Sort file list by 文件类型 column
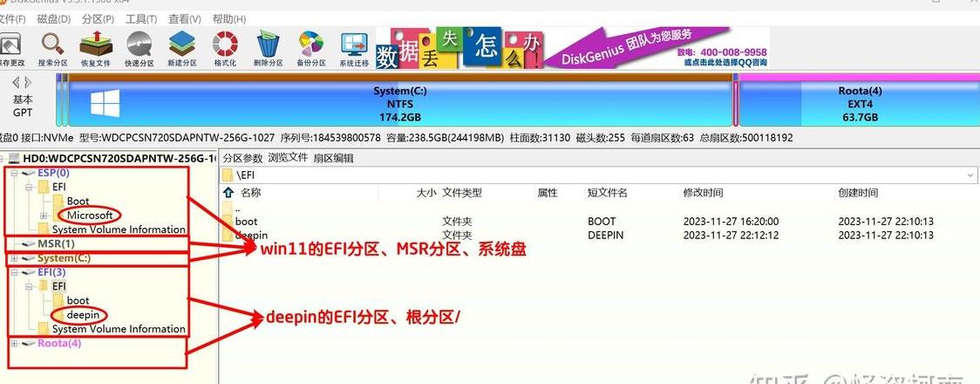Viewport: 980px width, 384px height. click(462, 193)
